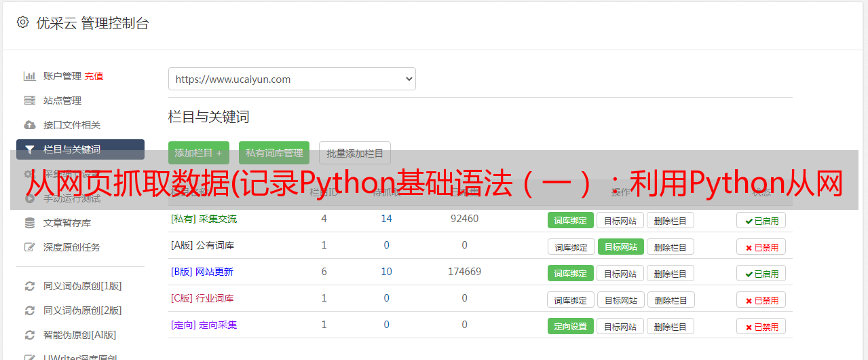Open the site URL dropdown

292,79
